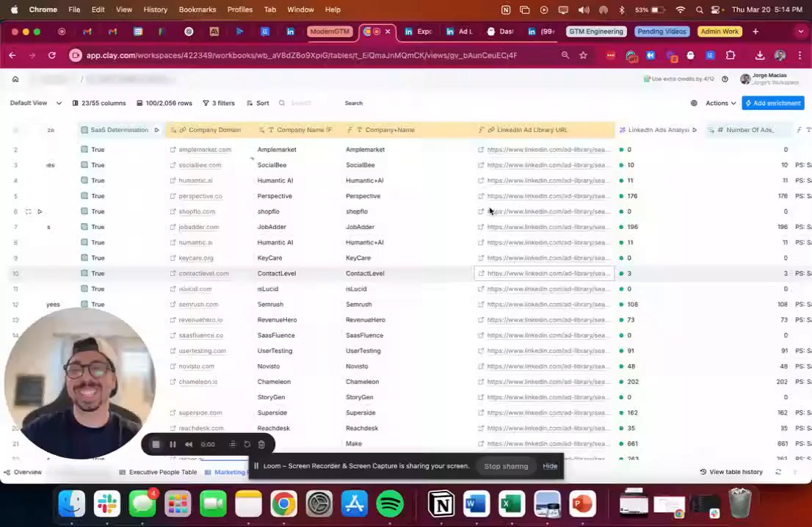Run LinkedIn Ads Analysis column play arrow

point(695,130)
